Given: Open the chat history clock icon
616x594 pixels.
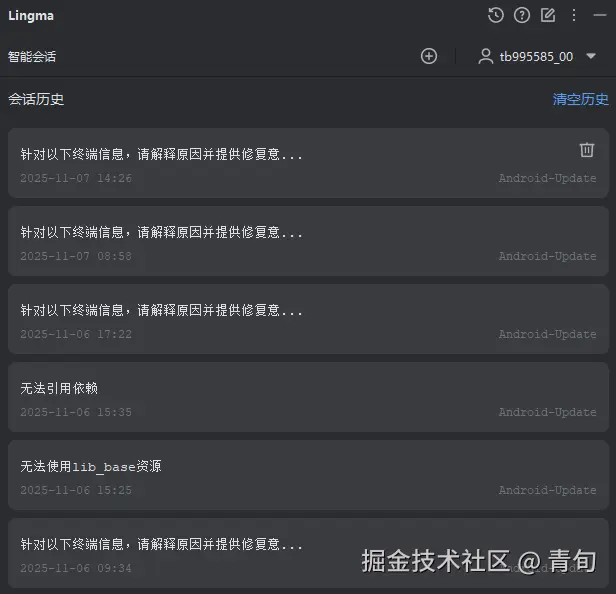Looking at the screenshot, I should pos(495,15).
